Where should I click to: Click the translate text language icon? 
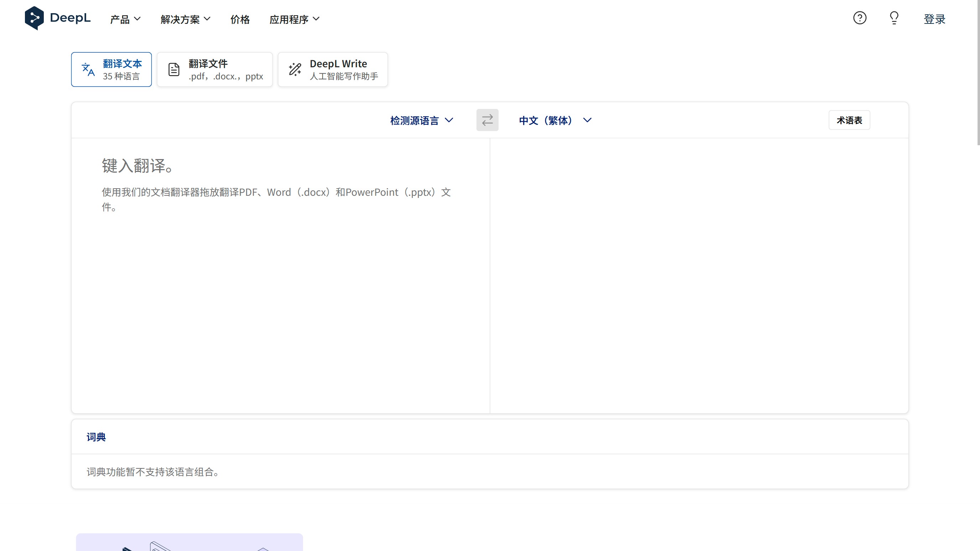88,69
